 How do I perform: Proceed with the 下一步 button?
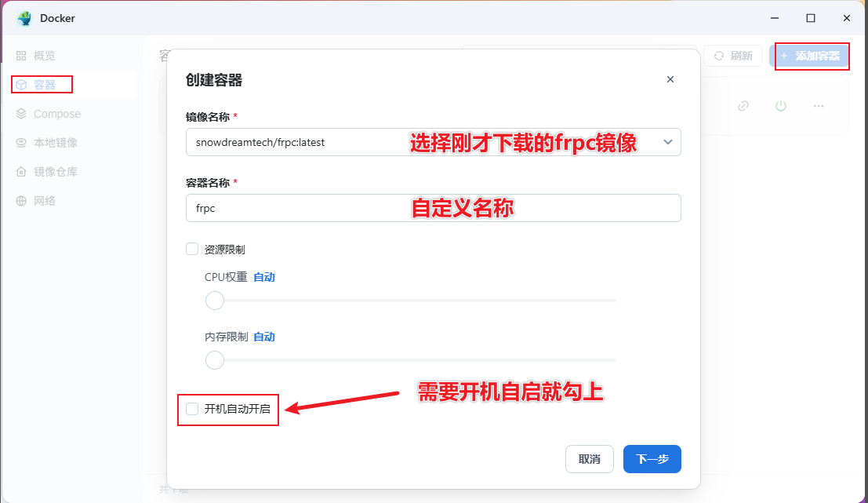(x=652, y=459)
